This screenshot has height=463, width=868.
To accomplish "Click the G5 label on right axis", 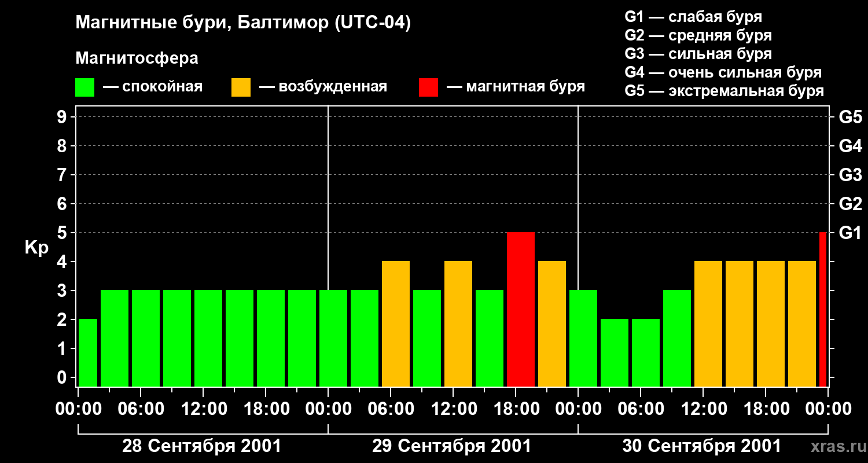I will pos(850,117).
